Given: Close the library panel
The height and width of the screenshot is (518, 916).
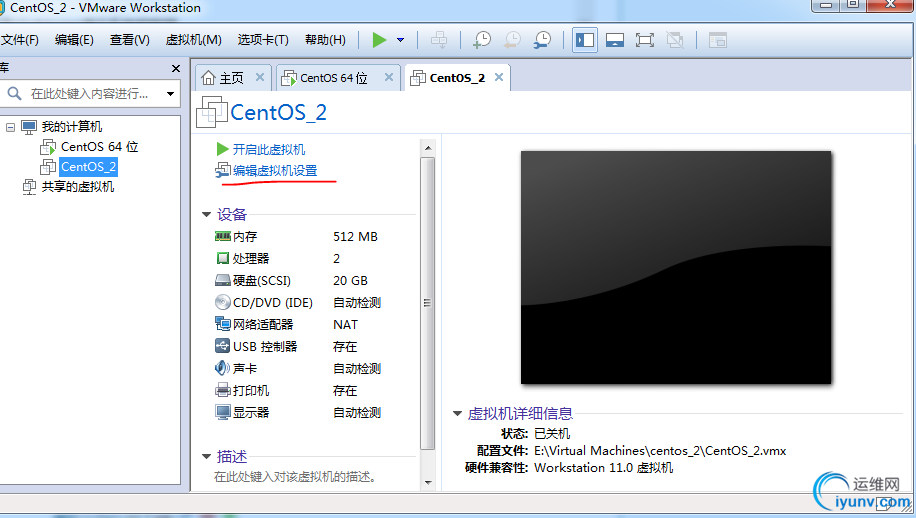Looking at the screenshot, I should (176, 68).
